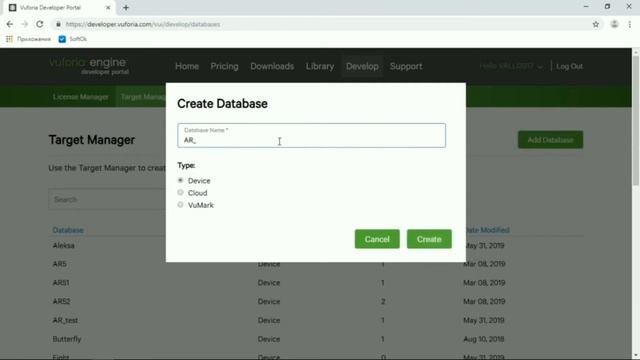Image resolution: width=640 pixels, height=360 pixels.
Task: Open the SoftOk bookmark
Action: click(x=73, y=39)
